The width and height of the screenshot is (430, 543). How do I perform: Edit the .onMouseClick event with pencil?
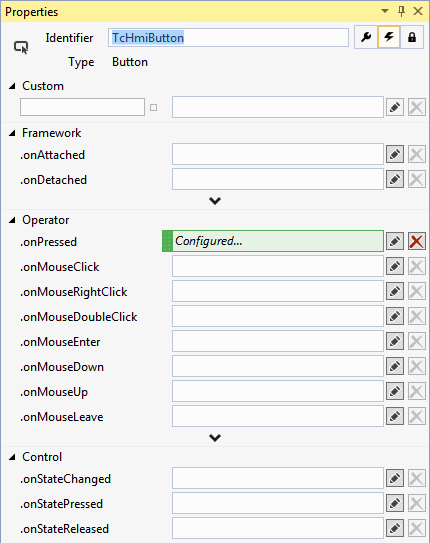pyautogui.click(x=395, y=266)
